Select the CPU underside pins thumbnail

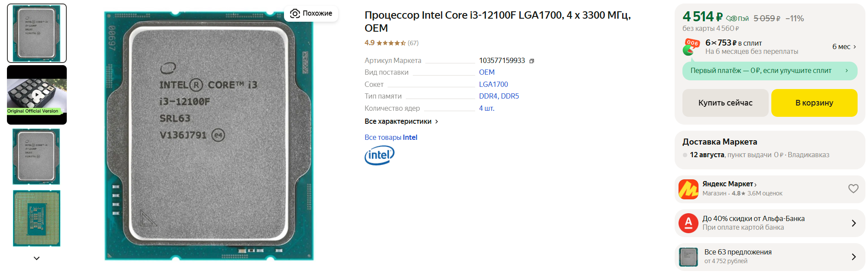37,218
